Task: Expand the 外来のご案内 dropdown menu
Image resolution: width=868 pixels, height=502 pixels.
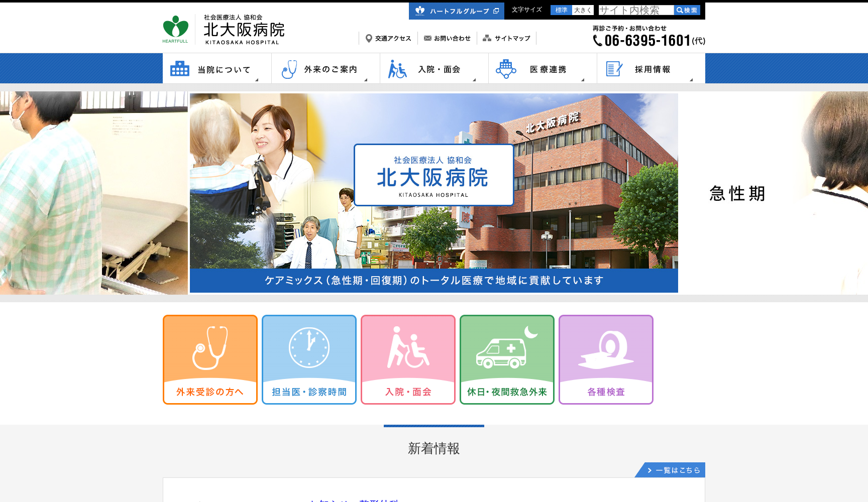Action: (325, 69)
